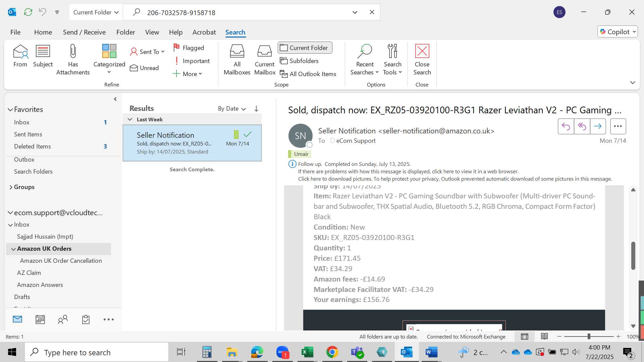Switch to People view icon

(x=63, y=319)
